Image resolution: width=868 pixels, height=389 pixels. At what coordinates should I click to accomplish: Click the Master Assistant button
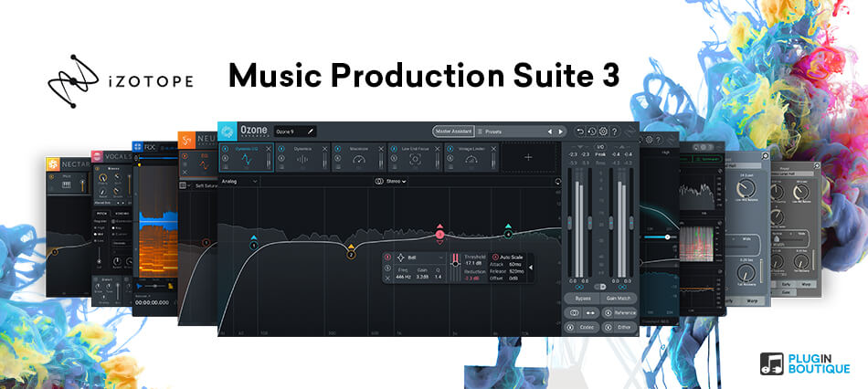click(455, 131)
